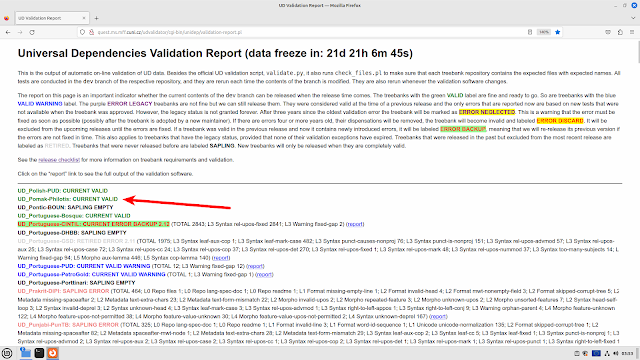Open the file manager taskbar icon
The width and height of the screenshot is (640, 360).
[25, 353]
